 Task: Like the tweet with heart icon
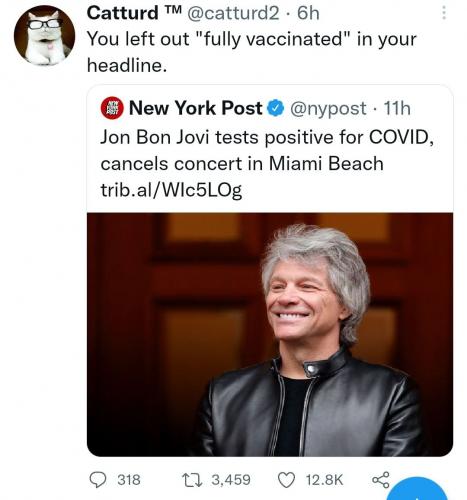point(286,480)
